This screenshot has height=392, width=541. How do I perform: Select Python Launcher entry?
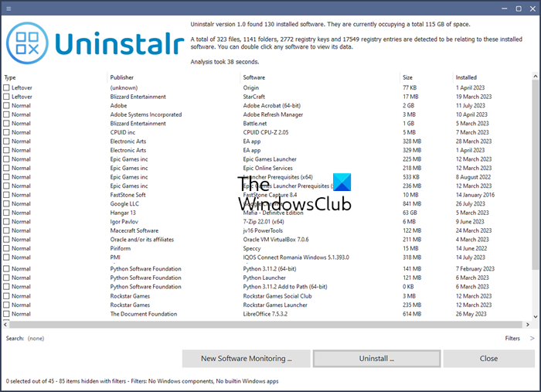click(264, 278)
